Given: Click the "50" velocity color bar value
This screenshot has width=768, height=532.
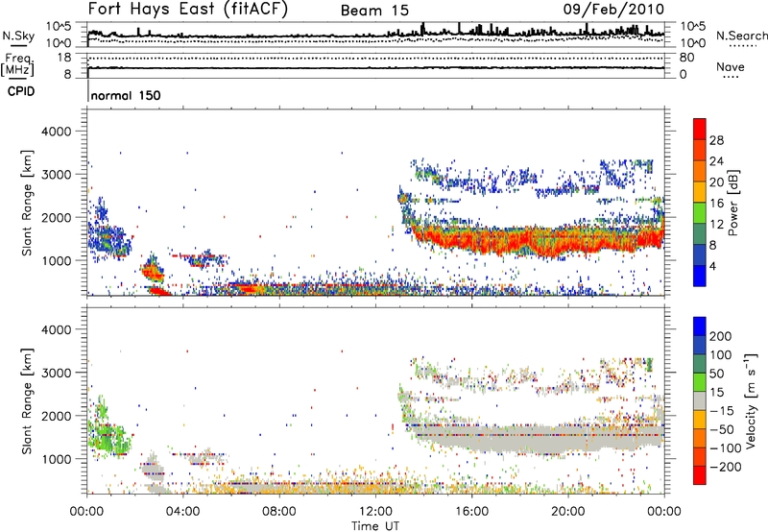Looking at the screenshot, I should pos(716,374).
